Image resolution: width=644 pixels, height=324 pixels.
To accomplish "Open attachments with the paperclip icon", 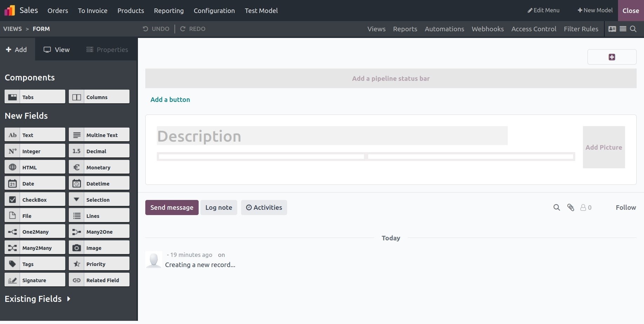I will (x=571, y=207).
